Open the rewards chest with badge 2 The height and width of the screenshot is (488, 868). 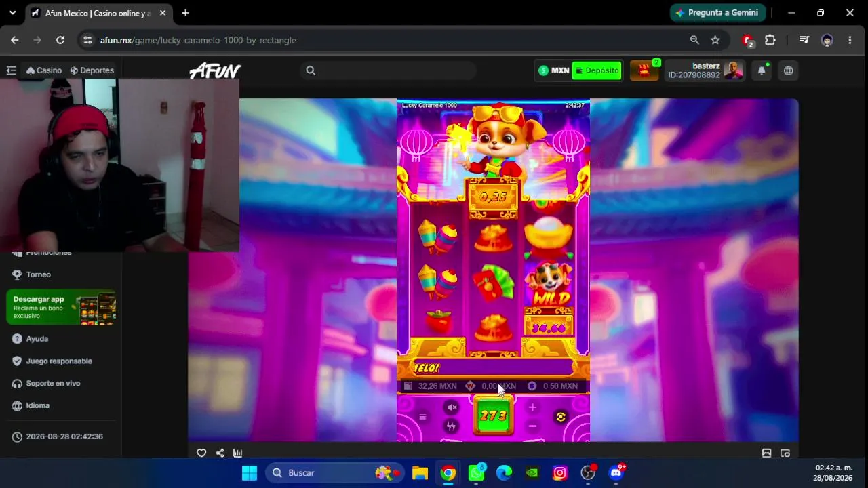tap(645, 70)
